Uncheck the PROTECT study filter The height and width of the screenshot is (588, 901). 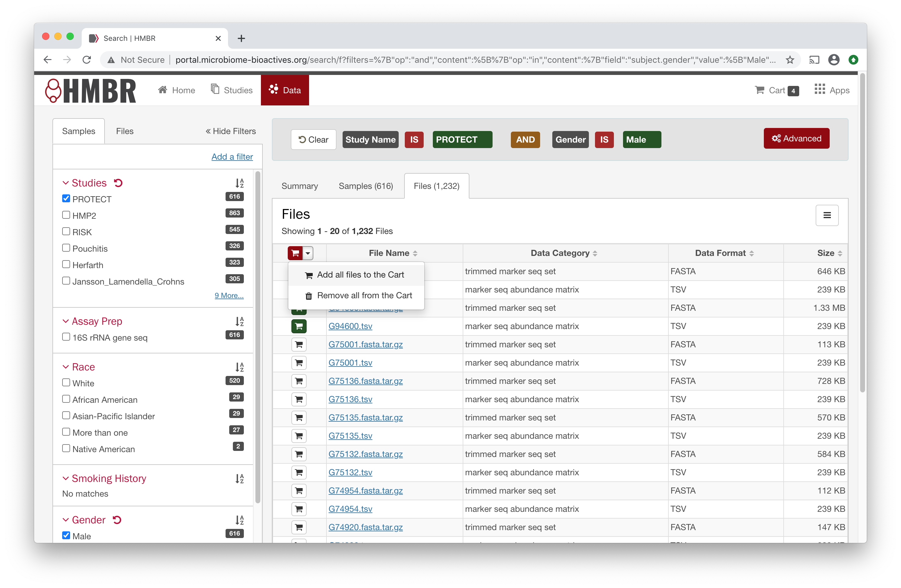point(66,198)
